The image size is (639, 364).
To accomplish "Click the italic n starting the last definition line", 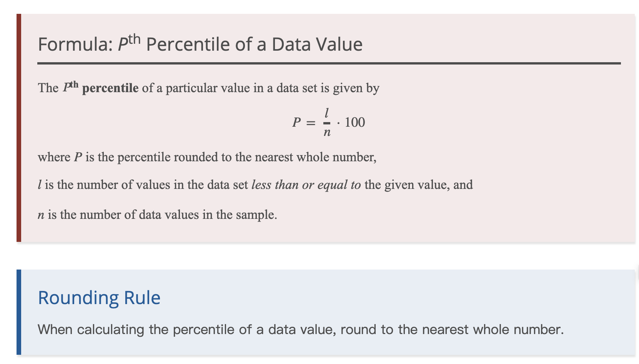I will click(x=41, y=215).
